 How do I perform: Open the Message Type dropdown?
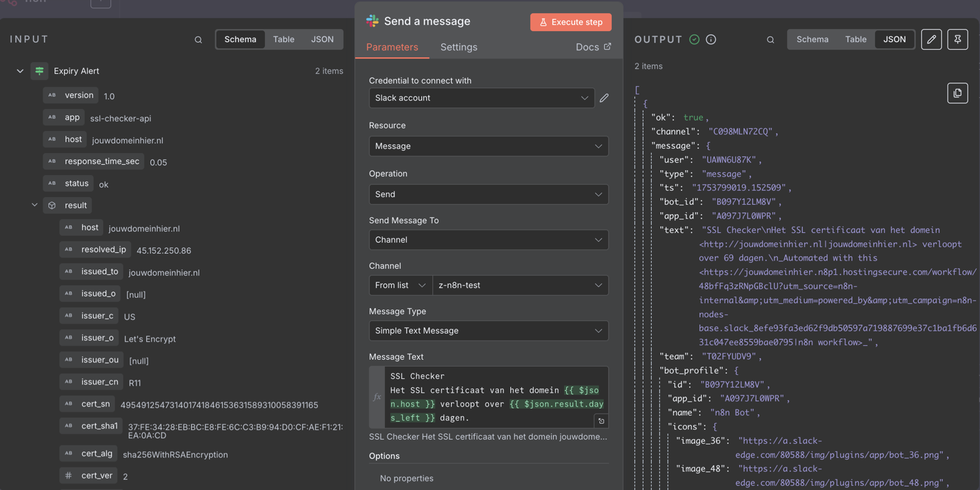[x=488, y=331]
